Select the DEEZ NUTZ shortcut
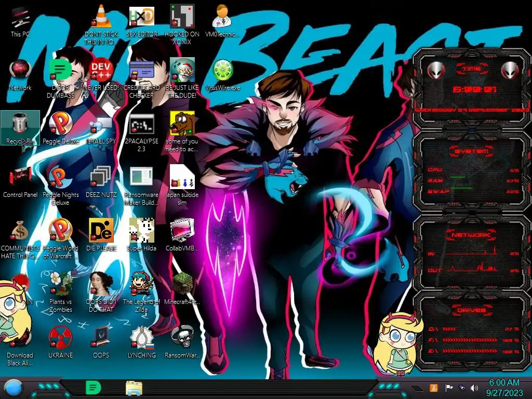 [x=101, y=182]
